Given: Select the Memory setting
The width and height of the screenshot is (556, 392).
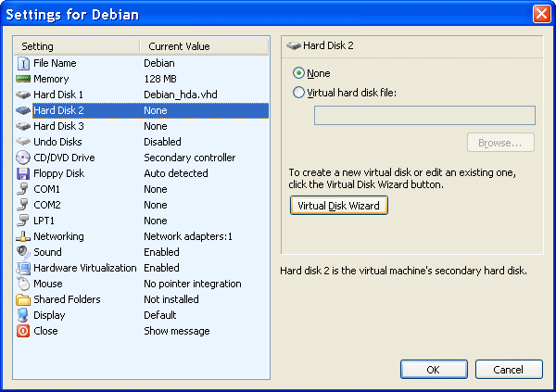Looking at the screenshot, I should (x=142, y=79).
